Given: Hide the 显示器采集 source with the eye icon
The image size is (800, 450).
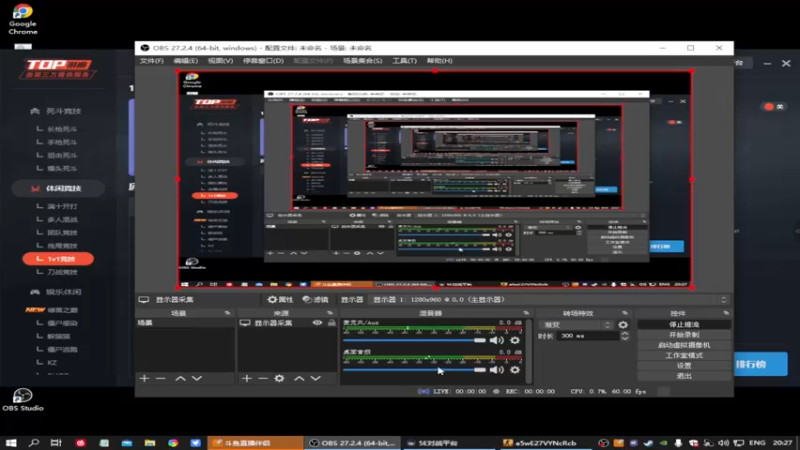Looking at the screenshot, I should pyautogui.click(x=317, y=323).
